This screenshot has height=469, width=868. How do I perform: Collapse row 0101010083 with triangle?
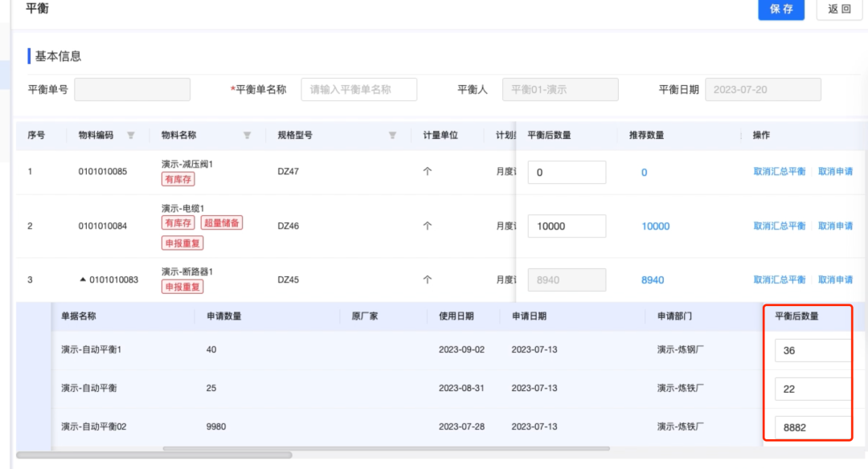pyautogui.click(x=83, y=279)
